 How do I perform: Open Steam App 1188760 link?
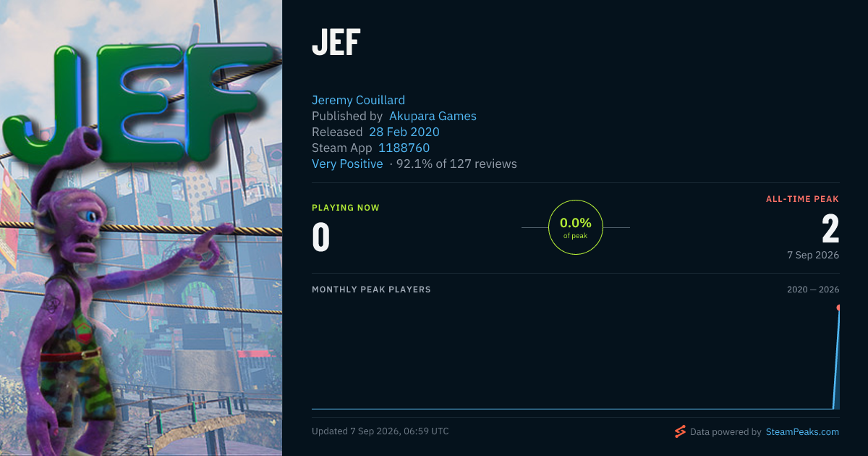(x=404, y=148)
